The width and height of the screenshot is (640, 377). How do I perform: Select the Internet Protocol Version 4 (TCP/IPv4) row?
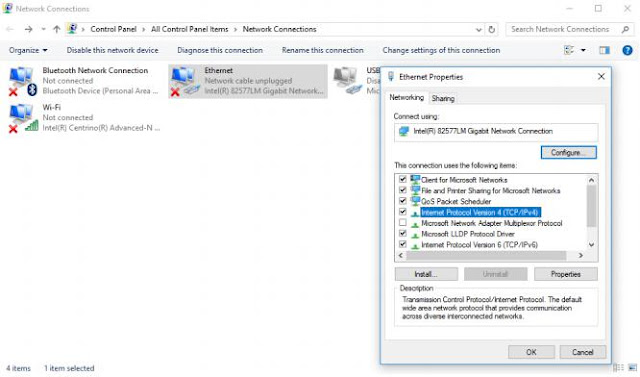480,212
